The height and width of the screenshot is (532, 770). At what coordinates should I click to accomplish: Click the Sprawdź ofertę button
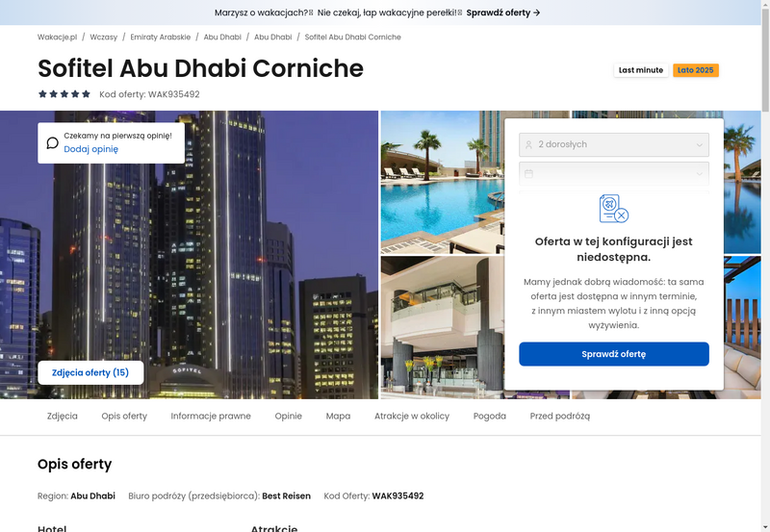click(614, 354)
